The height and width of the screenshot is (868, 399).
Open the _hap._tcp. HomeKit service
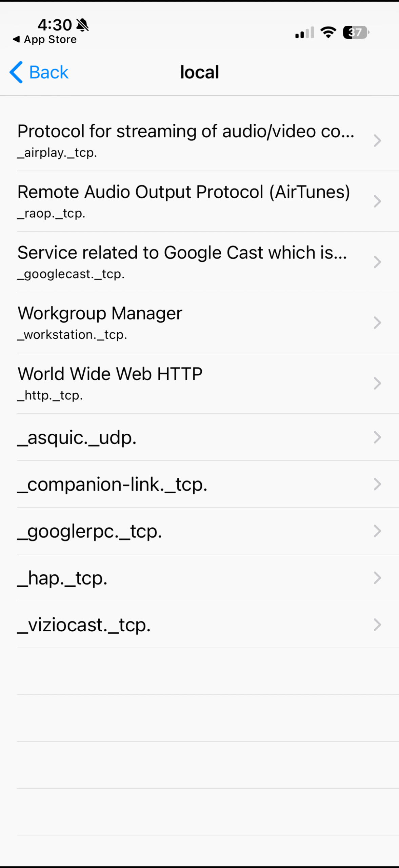click(x=190, y=577)
